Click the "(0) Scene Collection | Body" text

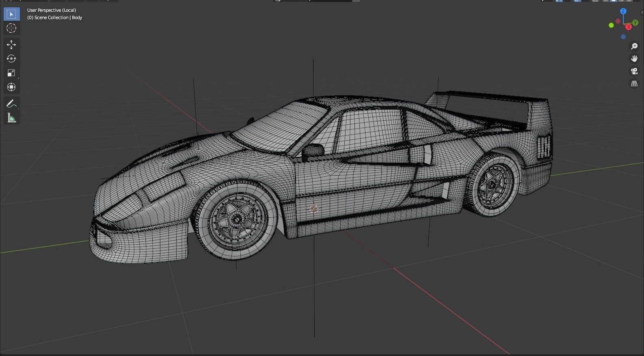tap(55, 17)
